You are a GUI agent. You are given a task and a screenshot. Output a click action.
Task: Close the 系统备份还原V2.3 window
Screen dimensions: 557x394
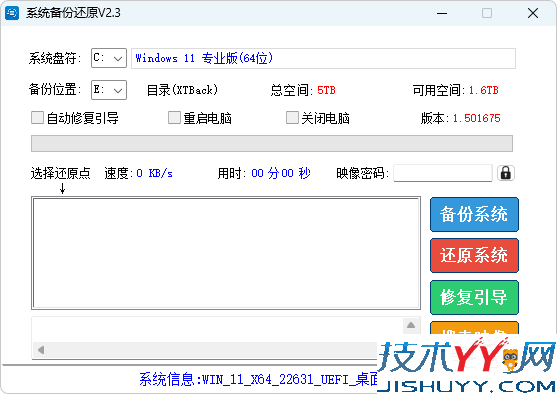(533, 13)
